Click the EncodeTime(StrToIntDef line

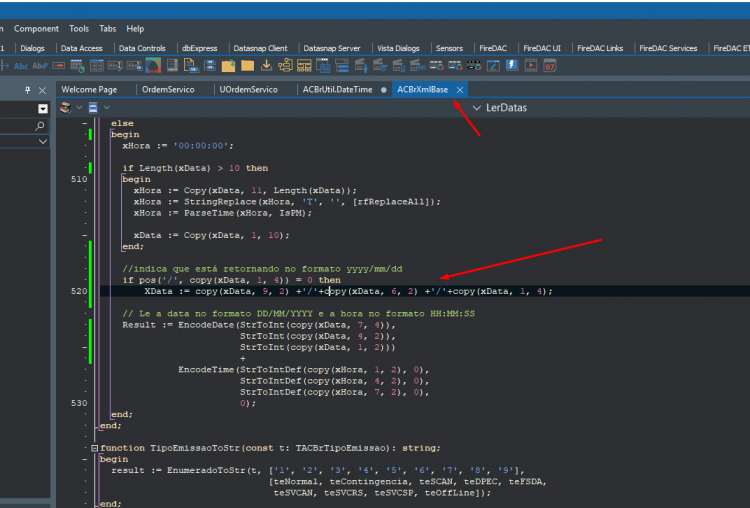tap(304, 370)
